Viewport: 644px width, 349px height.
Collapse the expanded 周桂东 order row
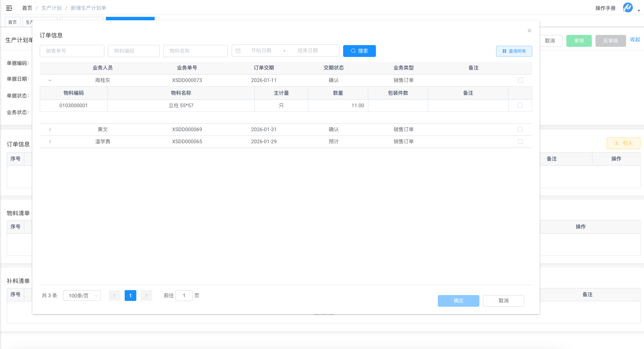pos(50,80)
